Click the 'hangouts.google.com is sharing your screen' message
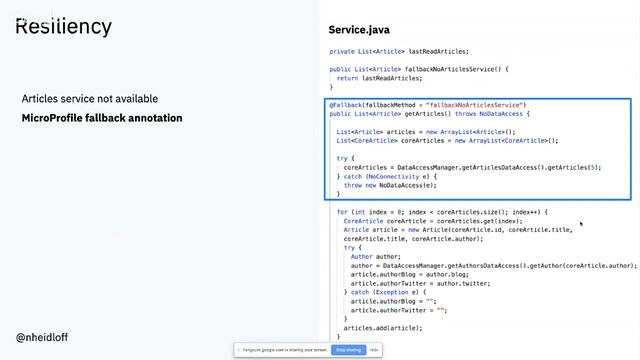Screen dimensions: 640x360 pyautogui.click(x=285, y=350)
